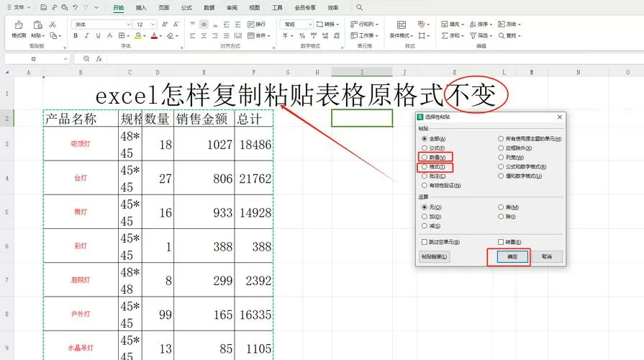Toggle Italic formatting
Image resolution: width=644 pixels, height=360 pixels.
(86, 36)
